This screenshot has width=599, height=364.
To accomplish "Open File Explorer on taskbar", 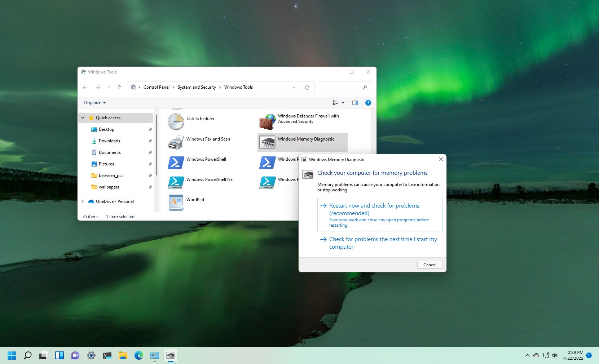I will pyautogui.click(x=123, y=355).
